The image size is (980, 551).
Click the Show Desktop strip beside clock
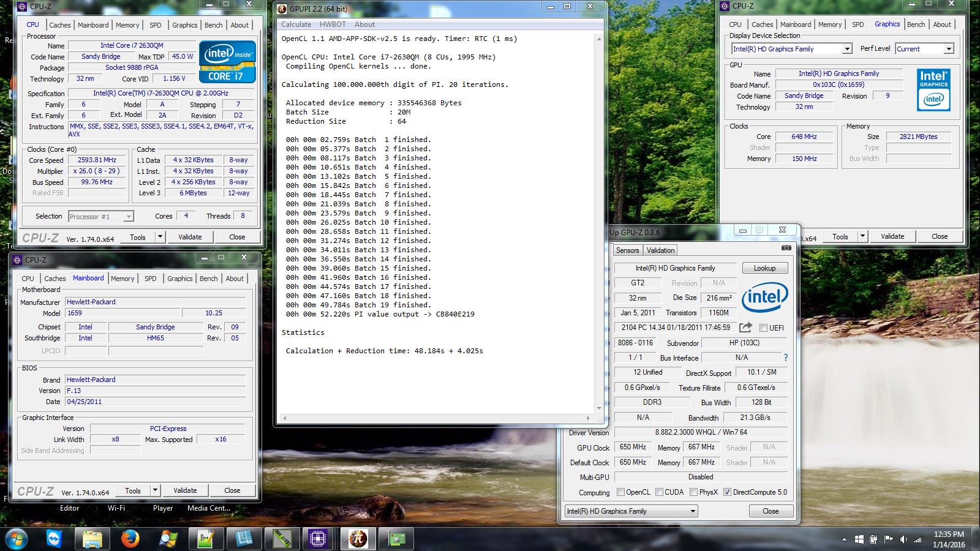[x=976, y=539]
